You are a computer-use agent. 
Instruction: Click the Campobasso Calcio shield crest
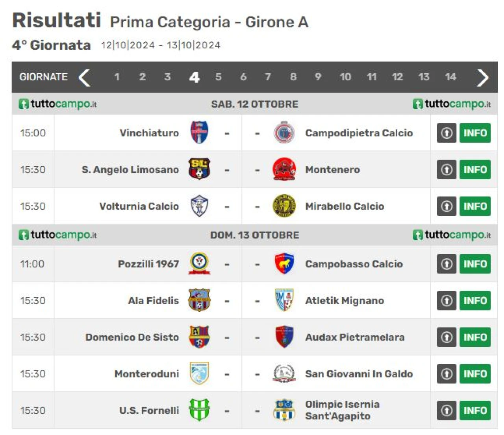(x=284, y=264)
